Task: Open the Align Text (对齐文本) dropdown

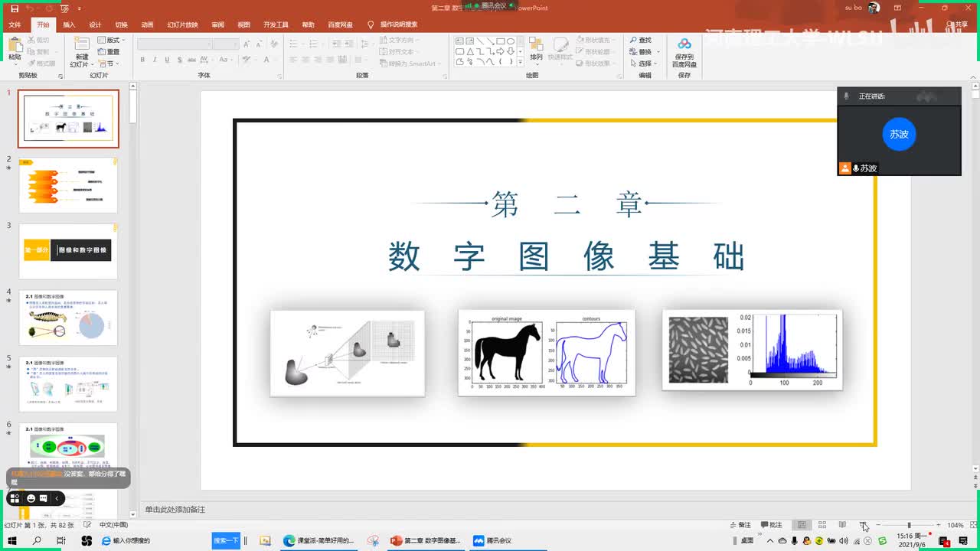Action: (400, 52)
